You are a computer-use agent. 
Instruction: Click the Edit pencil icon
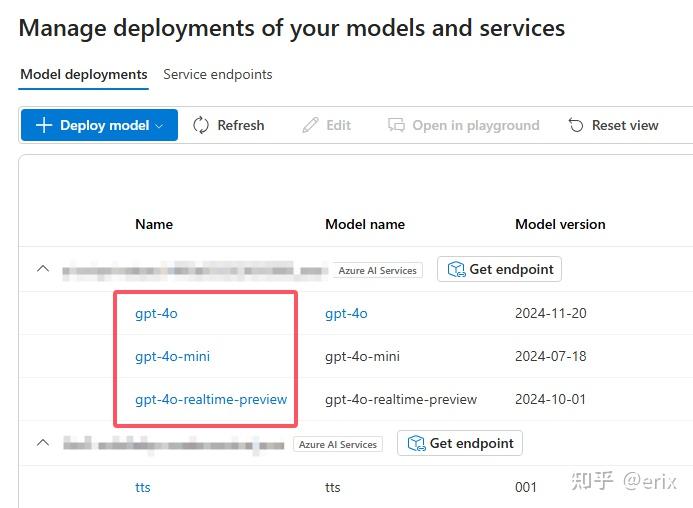(x=311, y=125)
